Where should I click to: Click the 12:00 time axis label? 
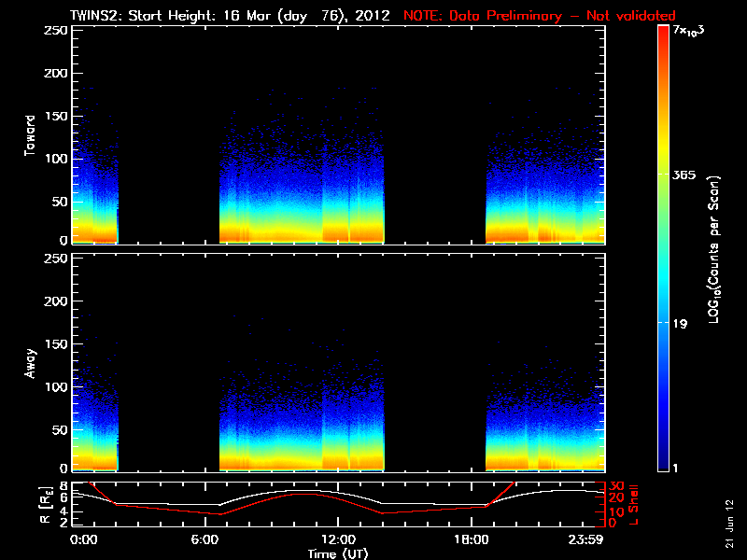[339, 540]
